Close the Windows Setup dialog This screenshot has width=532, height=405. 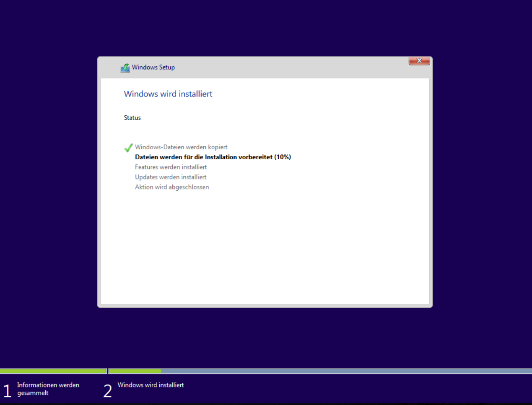click(419, 61)
